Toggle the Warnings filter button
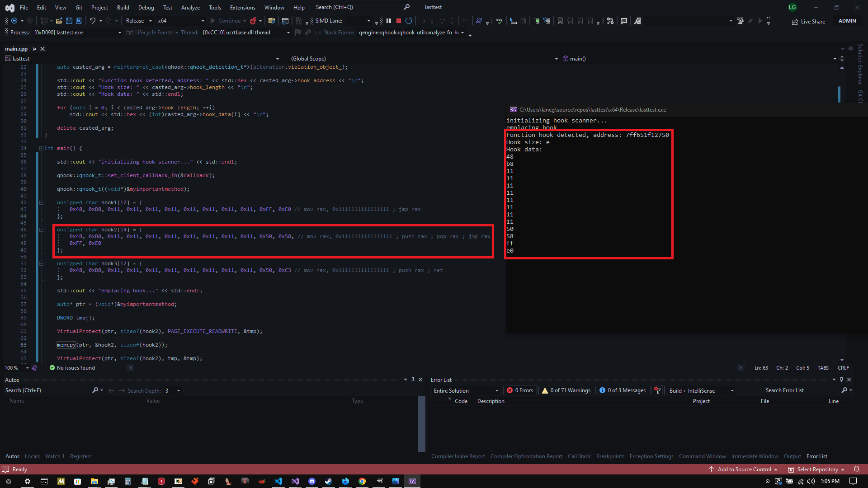Screen dimensions: 868x488 tap(566, 390)
